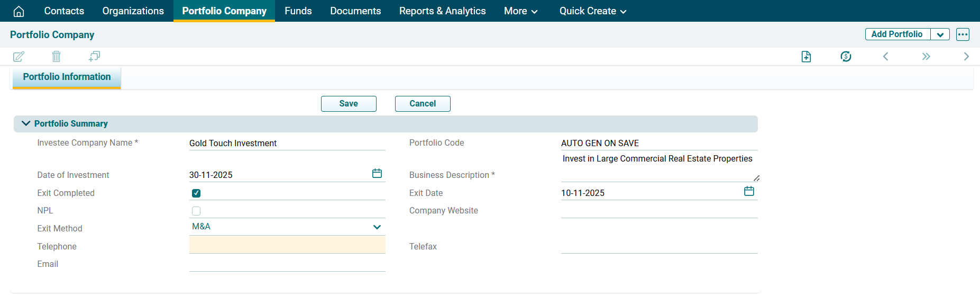
Task: Click the home icon in navigation bar
Action: pos(19,11)
